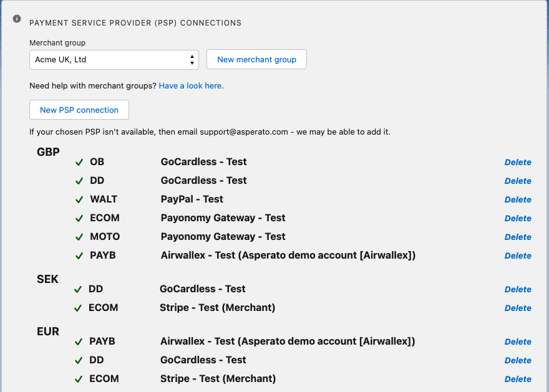This screenshot has width=549, height=392.
Task: Click green checkmark for EUR ECOM Stripe
Action: click(x=79, y=379)
